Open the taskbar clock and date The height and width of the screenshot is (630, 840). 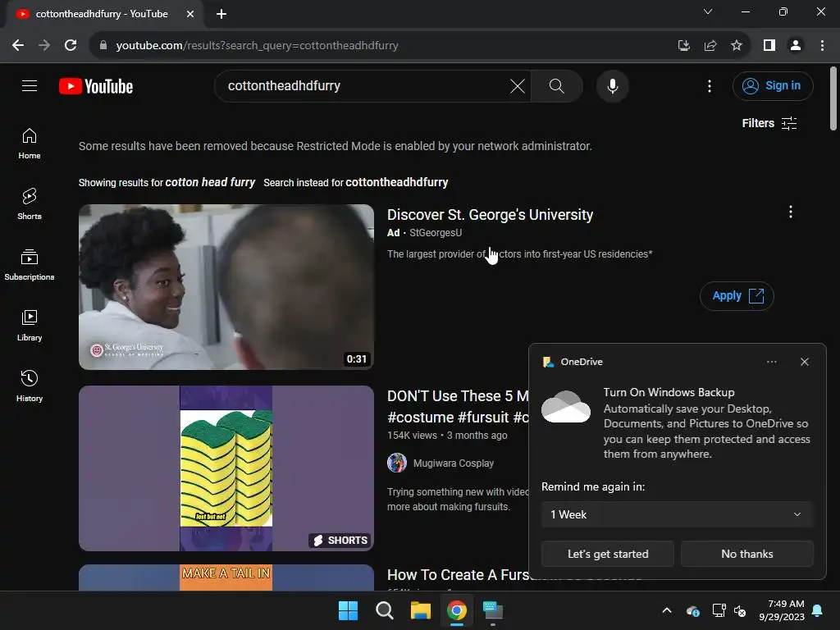[782, 610]
